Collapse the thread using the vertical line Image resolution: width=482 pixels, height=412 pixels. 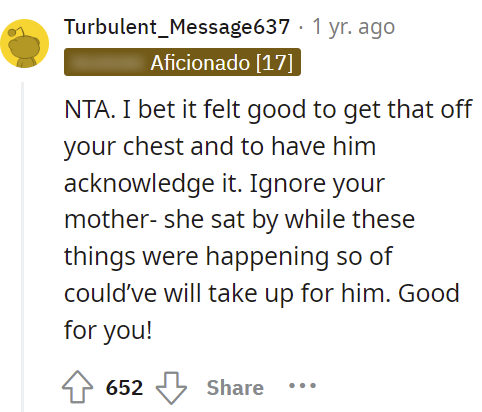[x=23, y=247]
